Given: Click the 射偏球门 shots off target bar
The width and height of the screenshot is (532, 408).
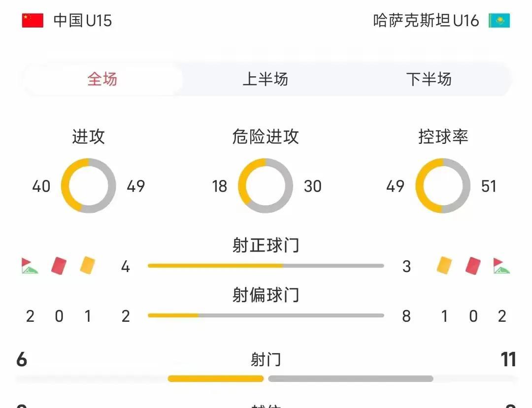Looking at the screenshot, I should tap(266, 315).
